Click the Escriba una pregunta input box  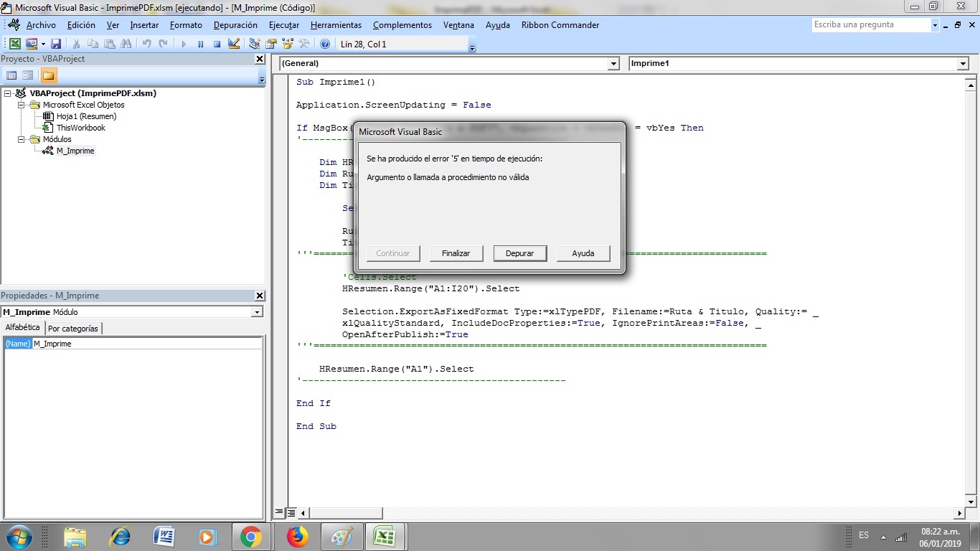pyautogui.click(x=871, y=25)
